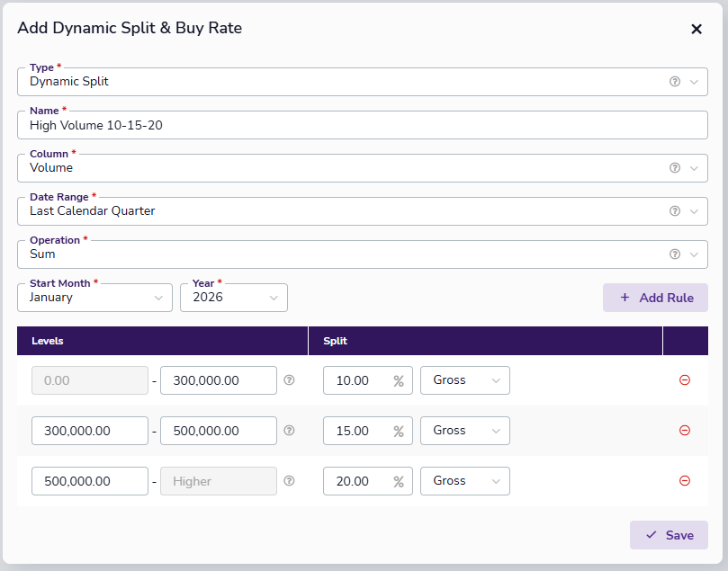Open the Gross dropdown in the 10.00% row
The height and width of the screenshot is (571, 728).
[464, 380]
